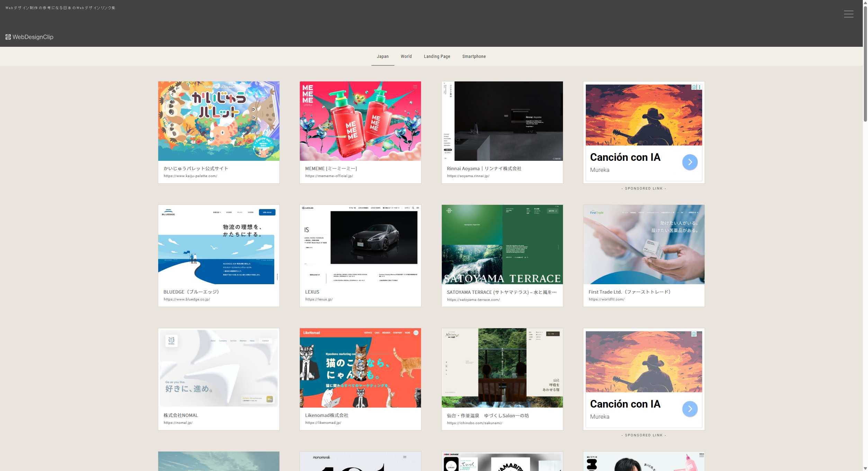
Task: Open the 一の坊 onsen thumbnail
Action: click(502, 368)
